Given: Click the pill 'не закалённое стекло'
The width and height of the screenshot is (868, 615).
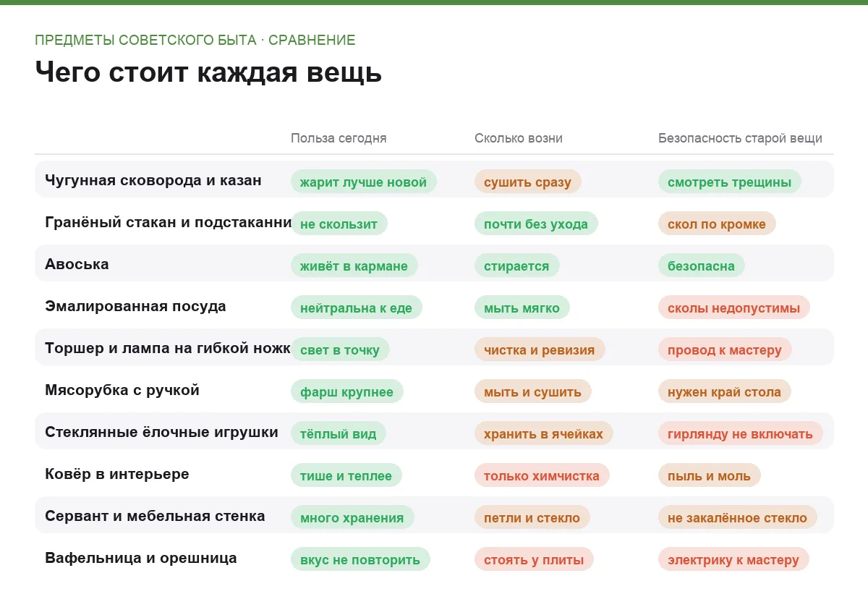Looking at the screenshot, I should click(738, 517).
